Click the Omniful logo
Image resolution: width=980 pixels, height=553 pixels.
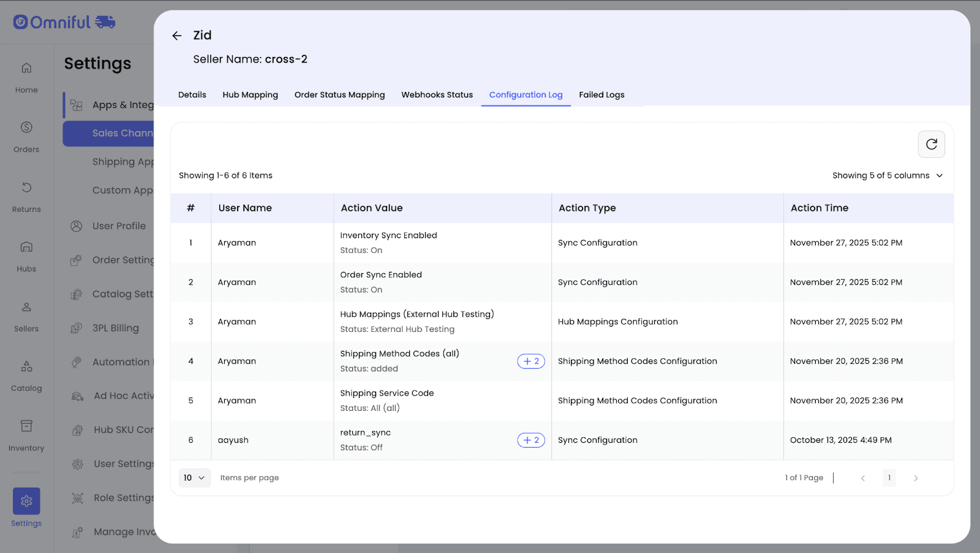click(x=64, y=23)
